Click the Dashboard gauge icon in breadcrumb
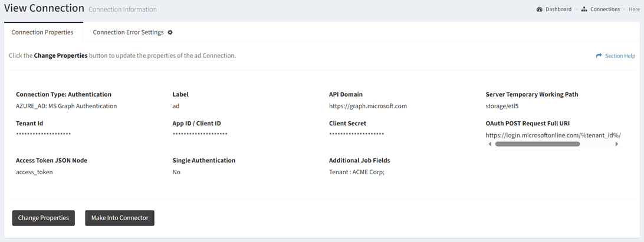This screenshot has height=242, width=644. tap(540, 9)
